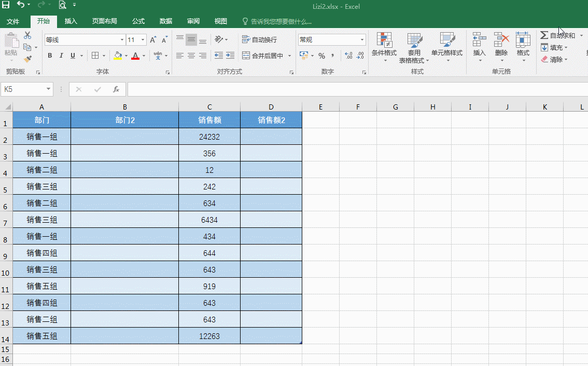Click the align right icon

pyautogui.click(x=203, y=56)
